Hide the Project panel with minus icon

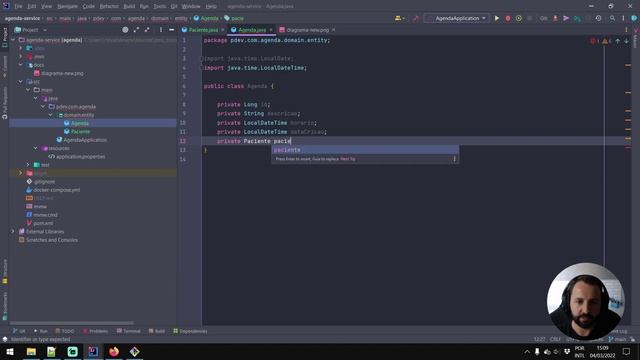(171, 30)
